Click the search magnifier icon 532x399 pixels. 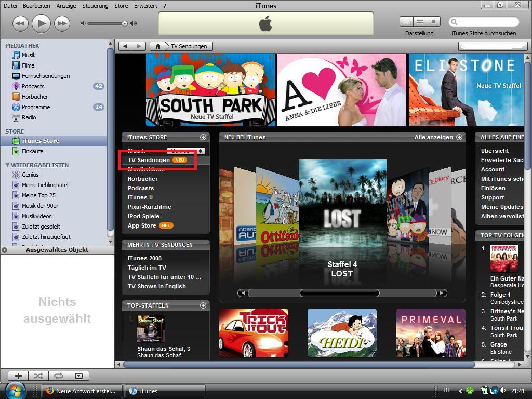pos(454,22)
